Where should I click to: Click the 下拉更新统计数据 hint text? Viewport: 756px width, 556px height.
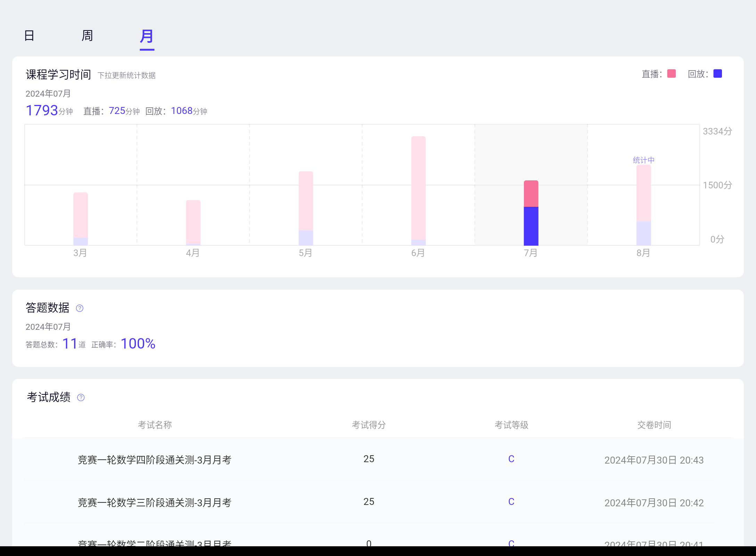(126, 75)
